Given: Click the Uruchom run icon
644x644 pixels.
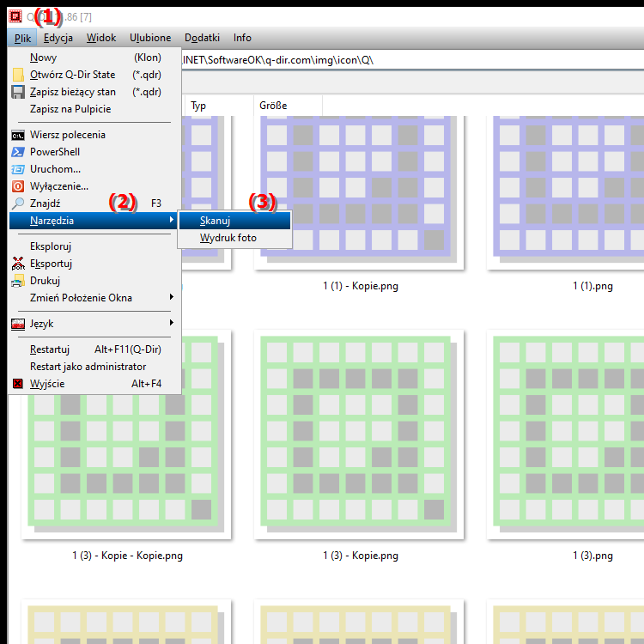Looking at the screenshot, I should pyautogui.click(x=18, y=169).
